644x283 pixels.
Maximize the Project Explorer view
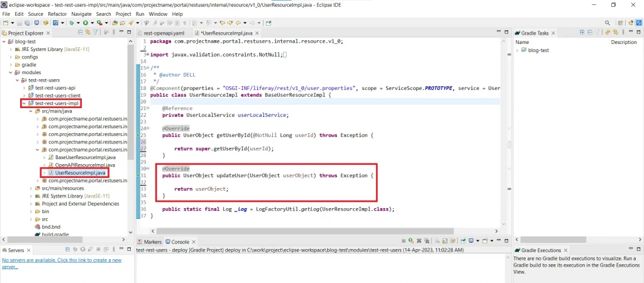129,32
